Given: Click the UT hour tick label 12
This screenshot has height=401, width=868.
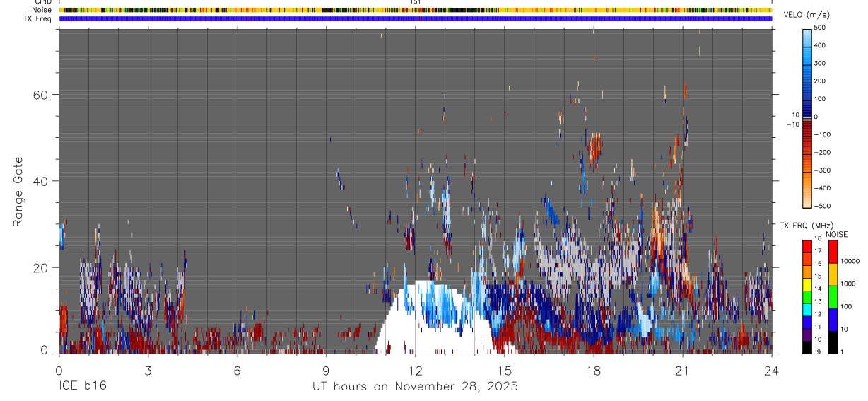Looking at the screenshot, I should click(x=415, y=370).
